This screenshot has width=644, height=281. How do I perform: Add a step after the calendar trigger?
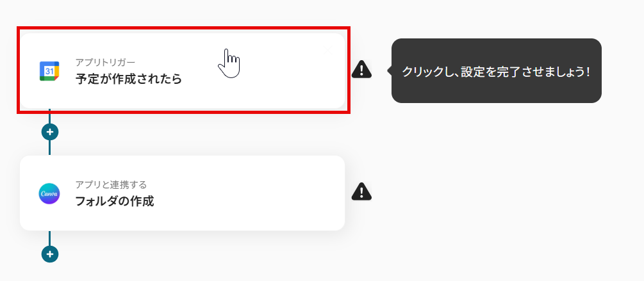click(50, 132)
